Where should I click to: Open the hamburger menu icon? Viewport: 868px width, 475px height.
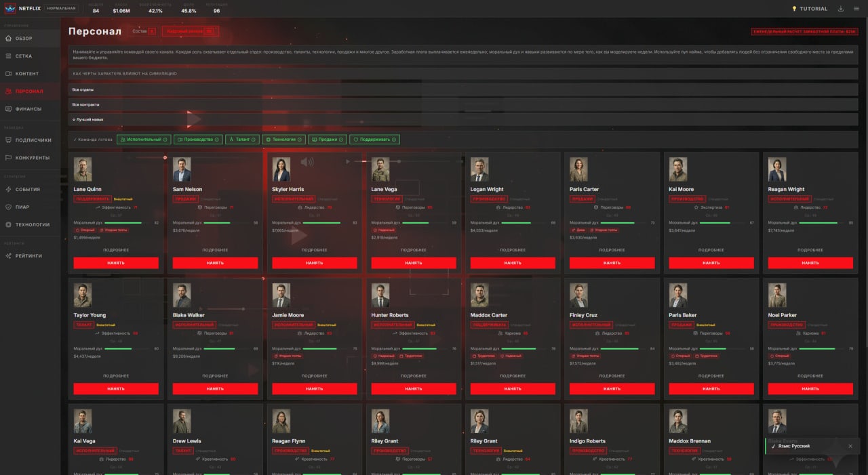pyautogui.click(x=856, y=9)
